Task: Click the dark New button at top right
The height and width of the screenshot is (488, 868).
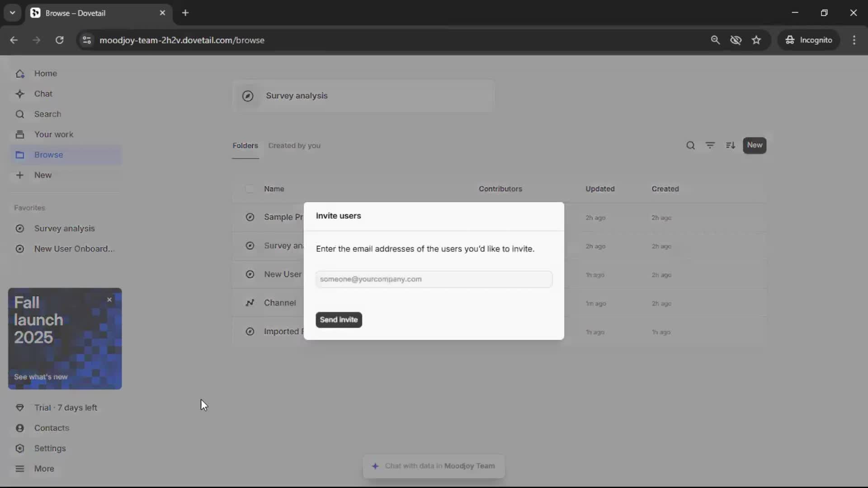Action: 755,145
